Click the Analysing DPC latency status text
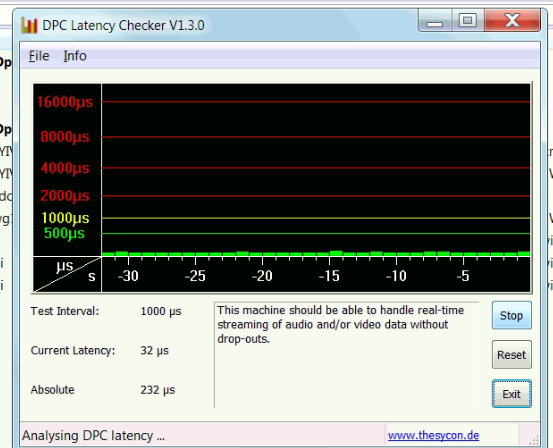The image size is (553, 448). point(93,436)
